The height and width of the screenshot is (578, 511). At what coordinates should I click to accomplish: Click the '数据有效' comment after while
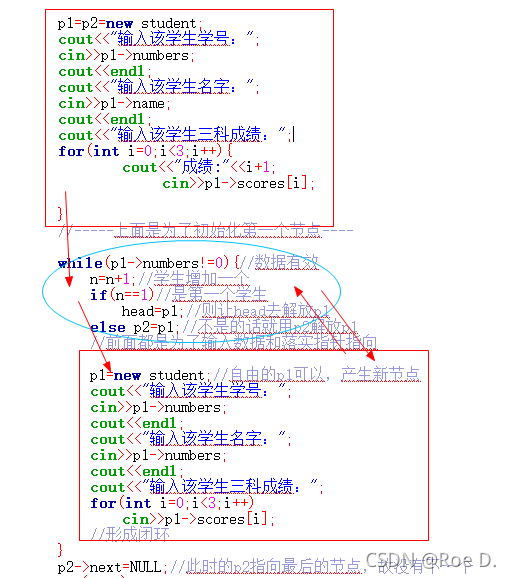pyautogui.click(x=286, y=262)
